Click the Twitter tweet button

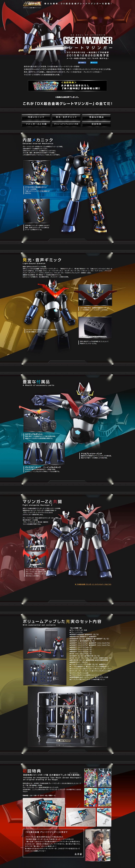pyautogui.click(x=94, y=62)
